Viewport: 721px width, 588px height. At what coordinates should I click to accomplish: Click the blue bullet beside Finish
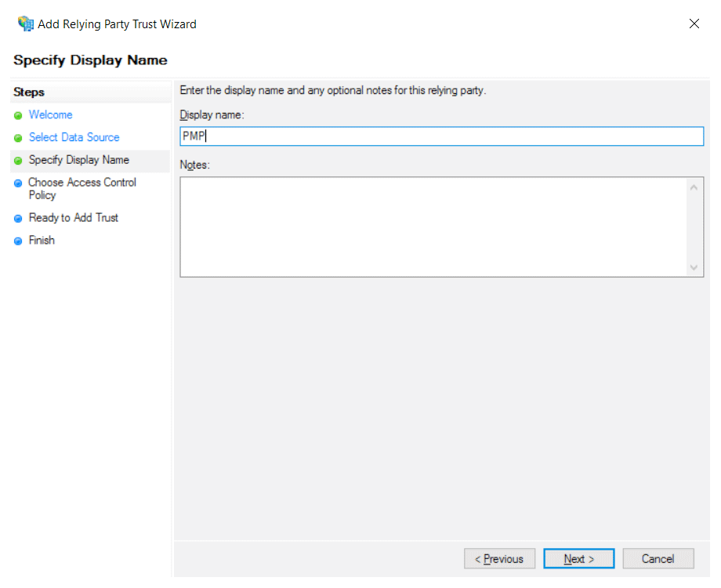coord(18,241)
